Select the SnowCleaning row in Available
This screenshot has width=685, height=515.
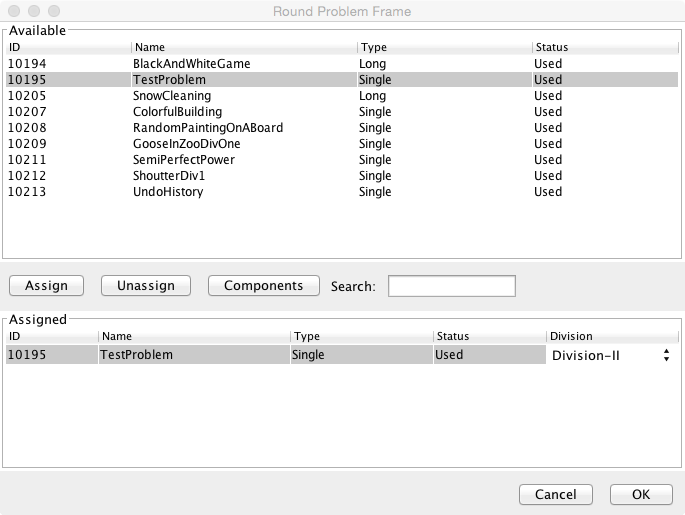click(x=171, y=95)
